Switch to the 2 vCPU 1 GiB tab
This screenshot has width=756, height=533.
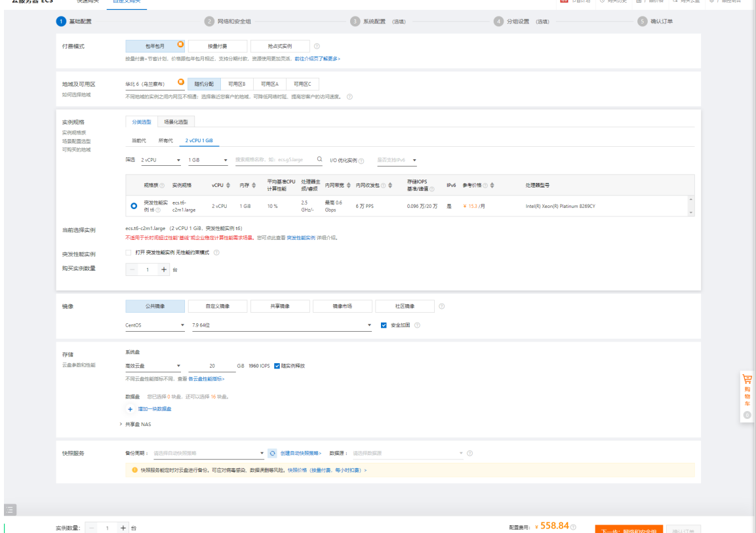point(199,141)
